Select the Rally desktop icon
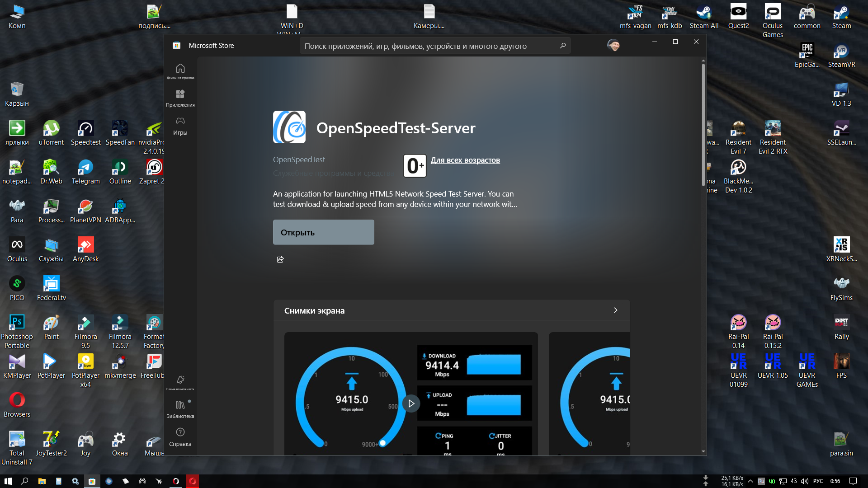Viewport: 868px width, 488px height. (x=841, y=328)
